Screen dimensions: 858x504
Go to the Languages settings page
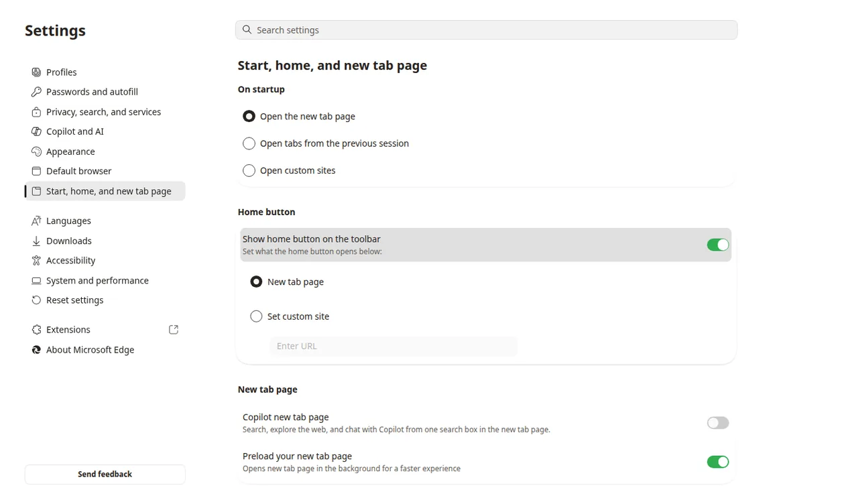coord(105,220)
